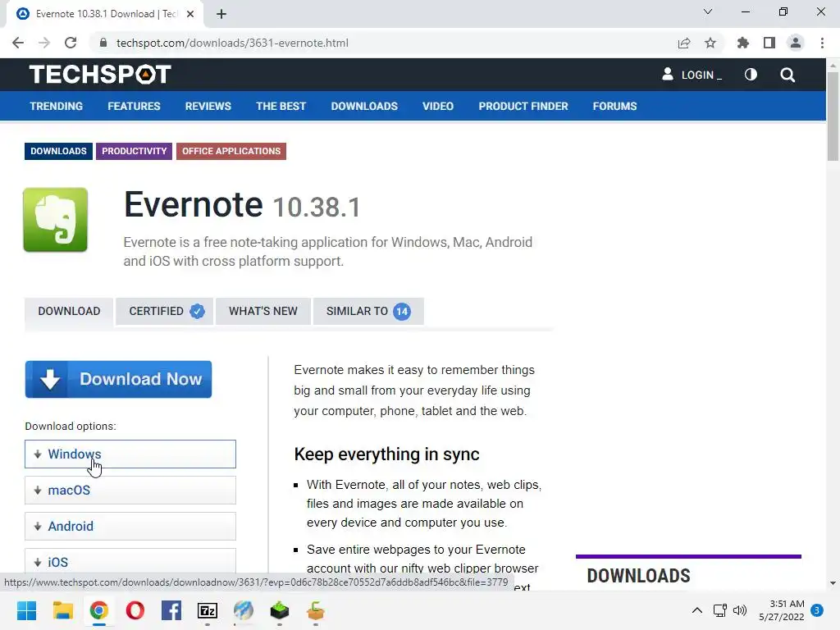Image resolution: width=840 pixels, height=630 pixels.
Task: Switch to the WHAT'S NEW tab
Action: click(x=263, y=311)
